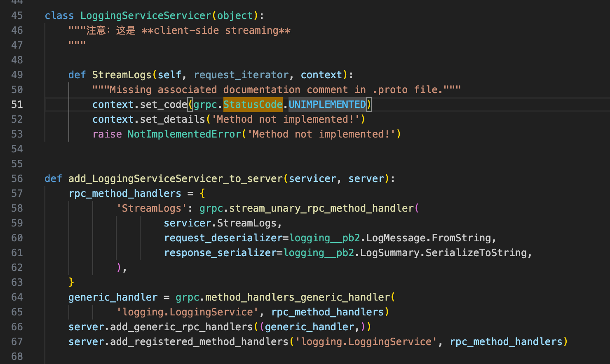Viewport: 610px width, 364px height.
Task: Click line number 51 in the gutter
Action: pos(17,105)
